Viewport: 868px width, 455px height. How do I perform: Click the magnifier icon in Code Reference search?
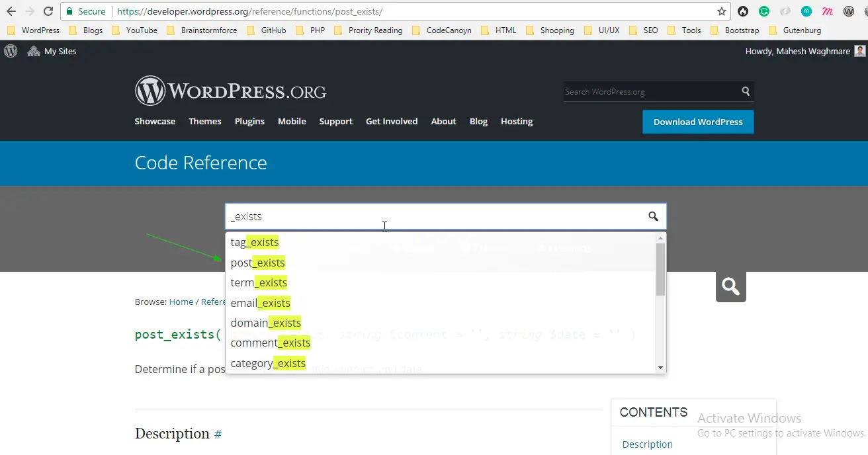coord(653,216)
